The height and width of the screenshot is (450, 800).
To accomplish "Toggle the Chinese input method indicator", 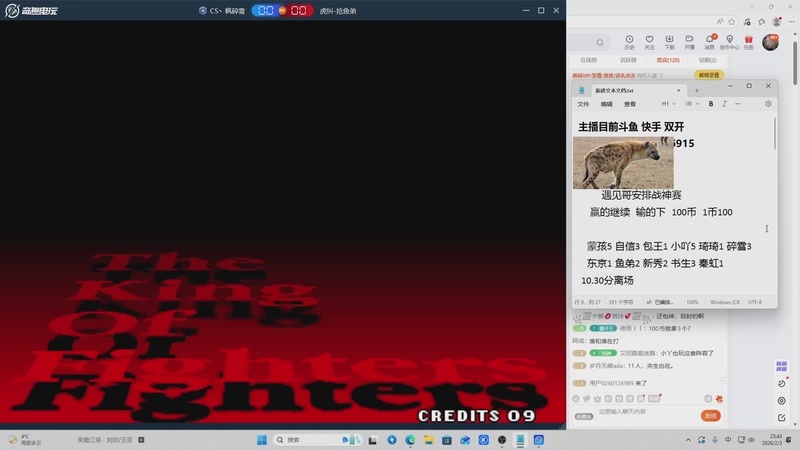I will (728, 440).
